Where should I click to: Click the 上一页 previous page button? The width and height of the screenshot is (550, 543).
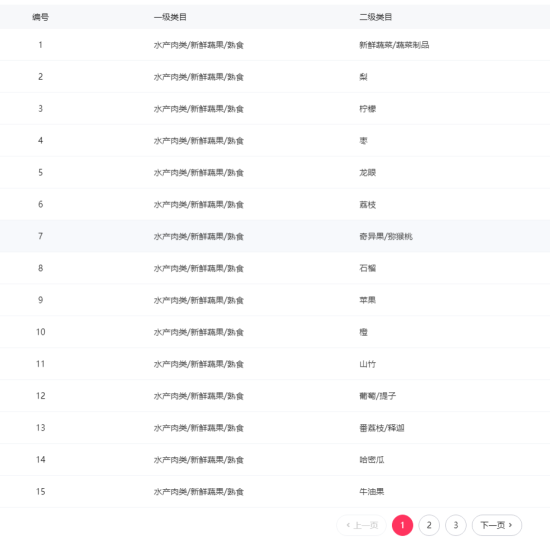pyautogui.click(x=362, y=525)
